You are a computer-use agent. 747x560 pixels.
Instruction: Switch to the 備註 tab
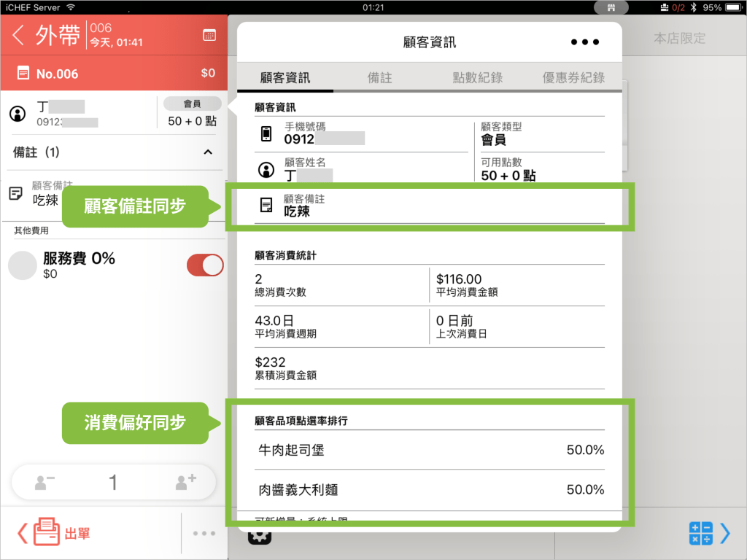tap(380, 77)
